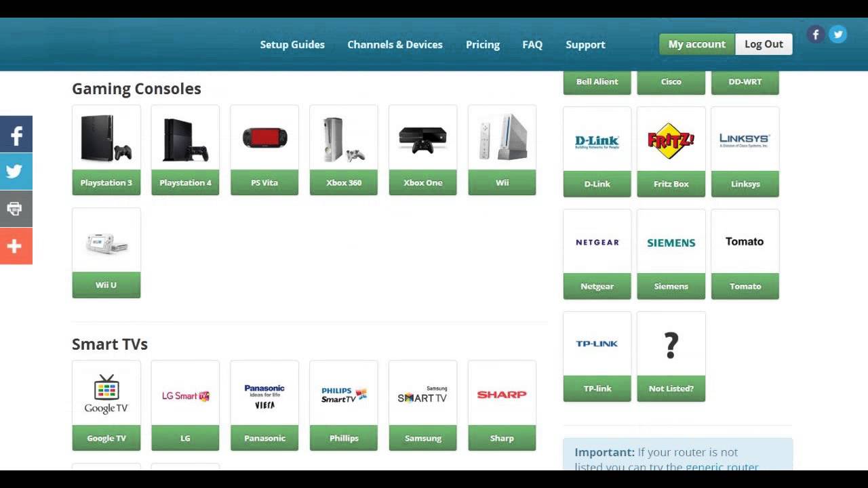Click the Google TV green label
Viewport: 868px width, 488px height.
pos(106,438)
